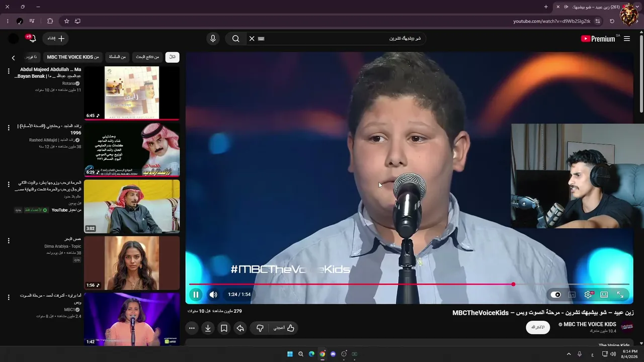Open the browser extensions puzzle icon
This screenshot has width=644, height=362.
pos(50,21)
